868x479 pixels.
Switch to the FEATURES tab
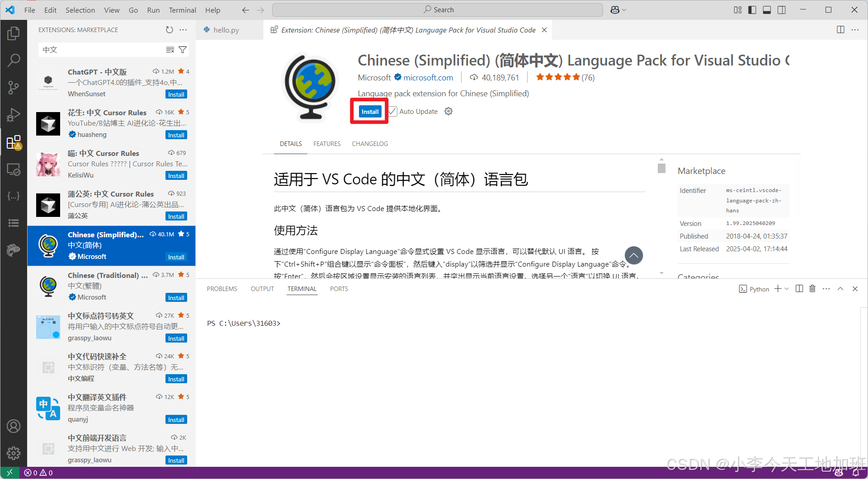point(327,144)
